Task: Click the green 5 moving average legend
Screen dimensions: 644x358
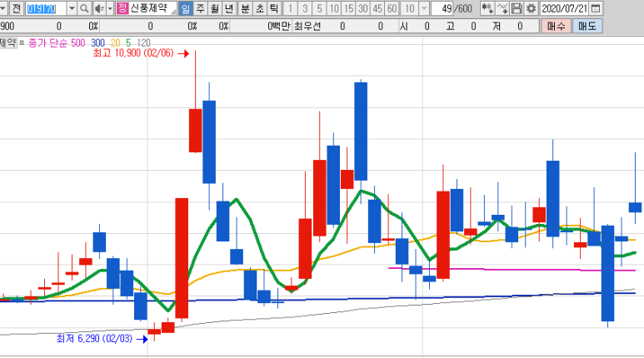Action: [x=128, y=42]
